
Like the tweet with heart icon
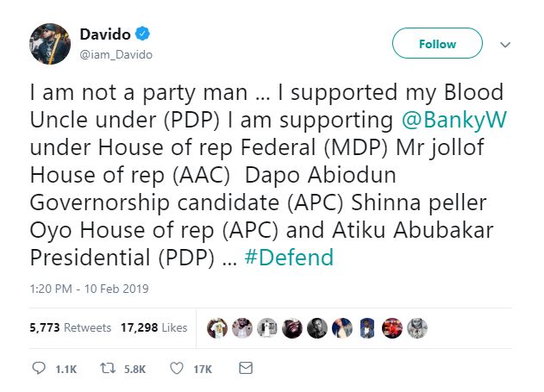tap(177, 368)
